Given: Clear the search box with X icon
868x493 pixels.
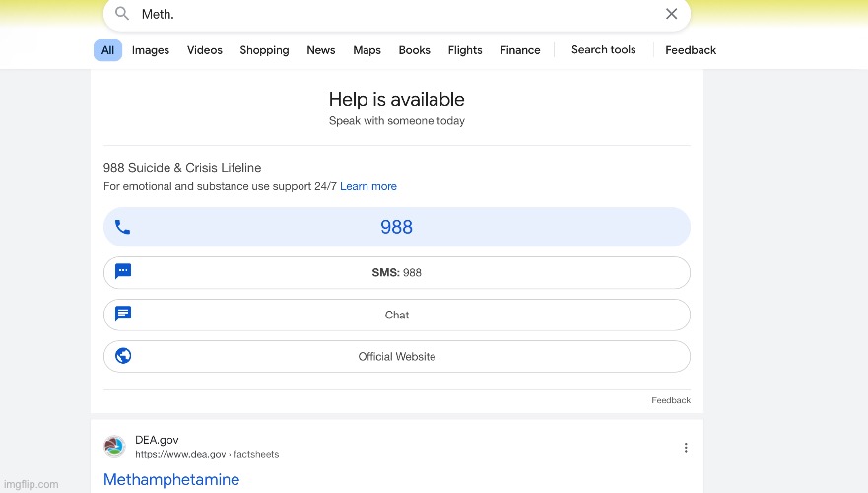Looking at the screenshot, I should click(x=671, y=14).
